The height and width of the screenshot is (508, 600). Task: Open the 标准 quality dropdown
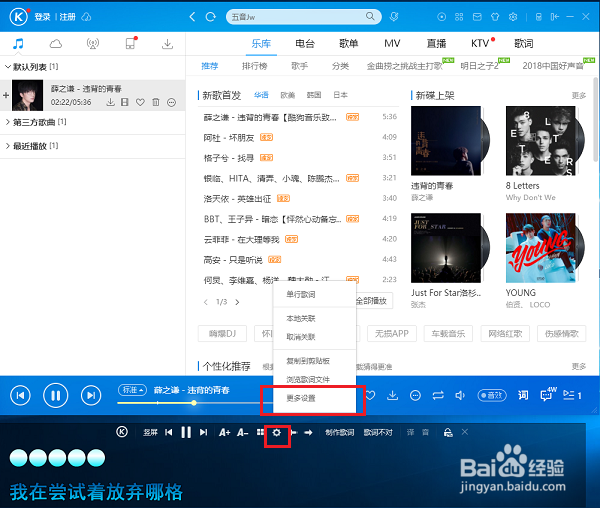click(x=132, y=390)
